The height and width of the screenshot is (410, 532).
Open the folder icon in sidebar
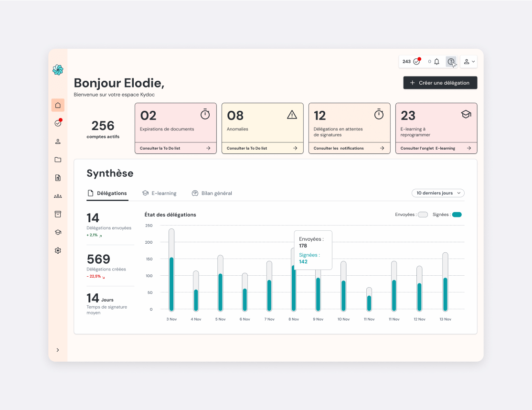tap(58, 160)
